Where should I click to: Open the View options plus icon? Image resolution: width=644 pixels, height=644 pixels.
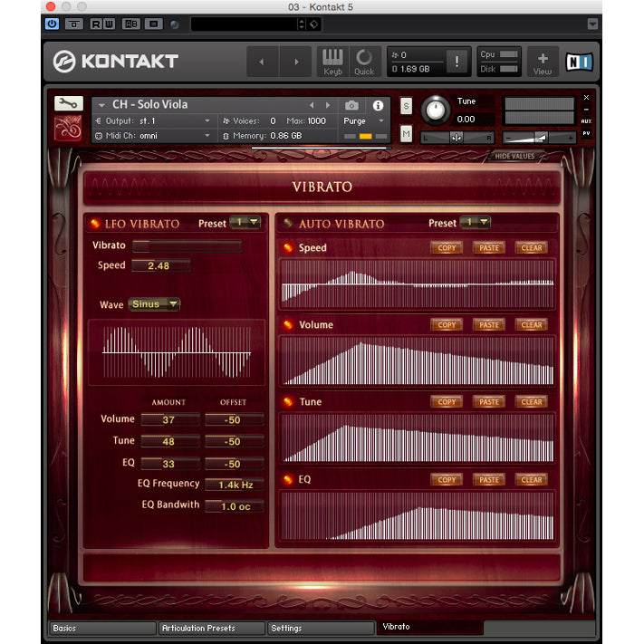coord(542,62)
